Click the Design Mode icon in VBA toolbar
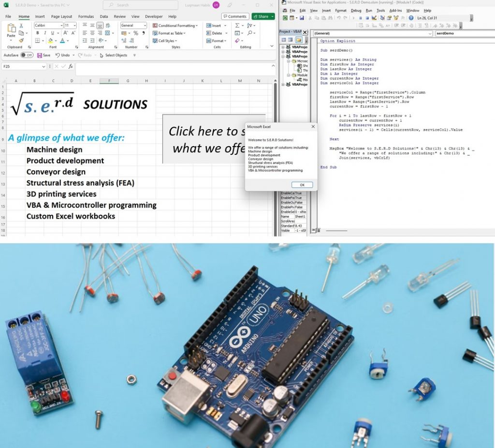Screen dimensions: 495x448 click(x=374, y=18)
